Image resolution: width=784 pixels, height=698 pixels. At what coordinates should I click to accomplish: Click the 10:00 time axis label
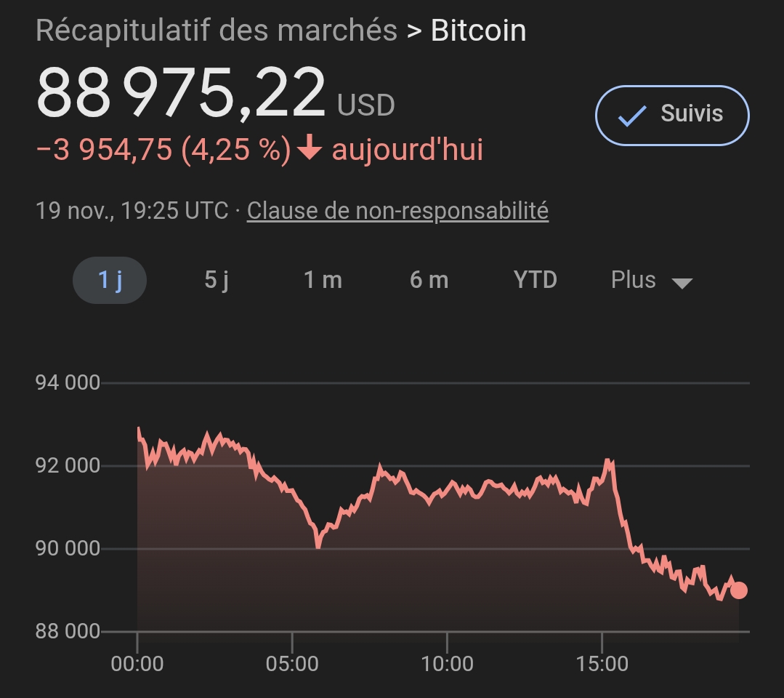tap(447, 663)
